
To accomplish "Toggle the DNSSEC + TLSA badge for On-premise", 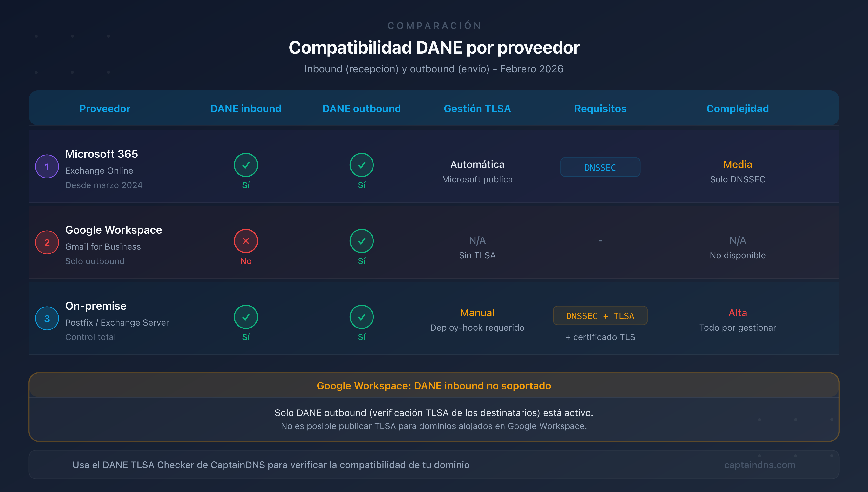I will point(600,316).
